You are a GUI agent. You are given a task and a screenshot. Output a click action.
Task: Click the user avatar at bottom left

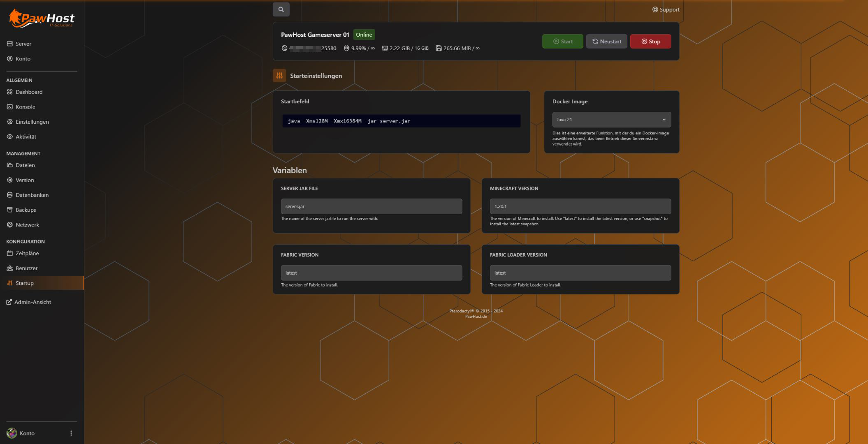tap(12, 433)
